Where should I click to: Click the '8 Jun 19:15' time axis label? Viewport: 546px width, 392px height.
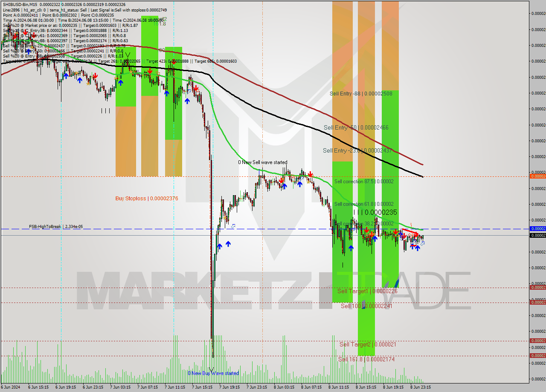point(393,387)
